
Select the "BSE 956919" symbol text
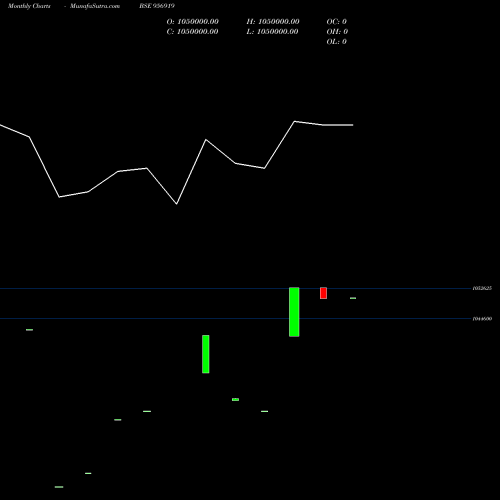(157, 6)
